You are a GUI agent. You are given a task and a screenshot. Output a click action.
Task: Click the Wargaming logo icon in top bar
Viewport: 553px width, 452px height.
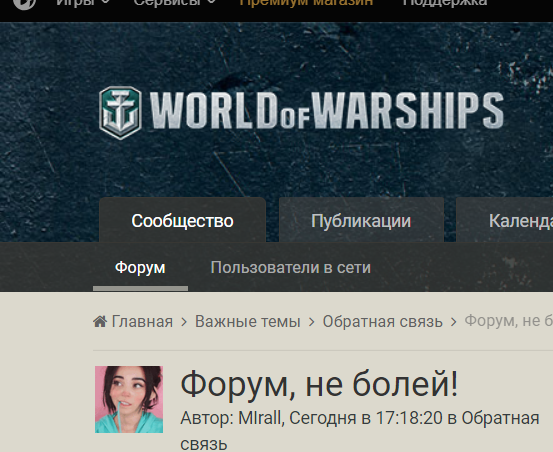[24, 3]
